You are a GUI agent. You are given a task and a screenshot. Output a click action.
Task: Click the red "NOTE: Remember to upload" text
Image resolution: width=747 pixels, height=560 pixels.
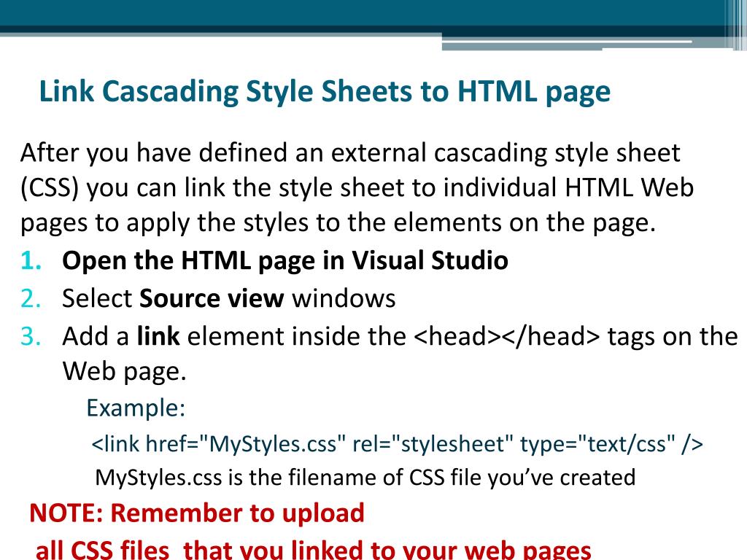pyautogui.click(x=197, y=513)
